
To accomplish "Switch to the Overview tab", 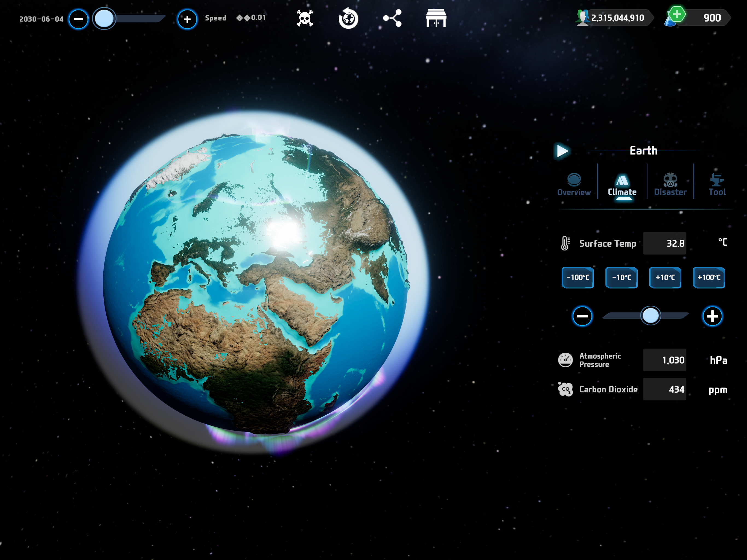I will (574, 184).
